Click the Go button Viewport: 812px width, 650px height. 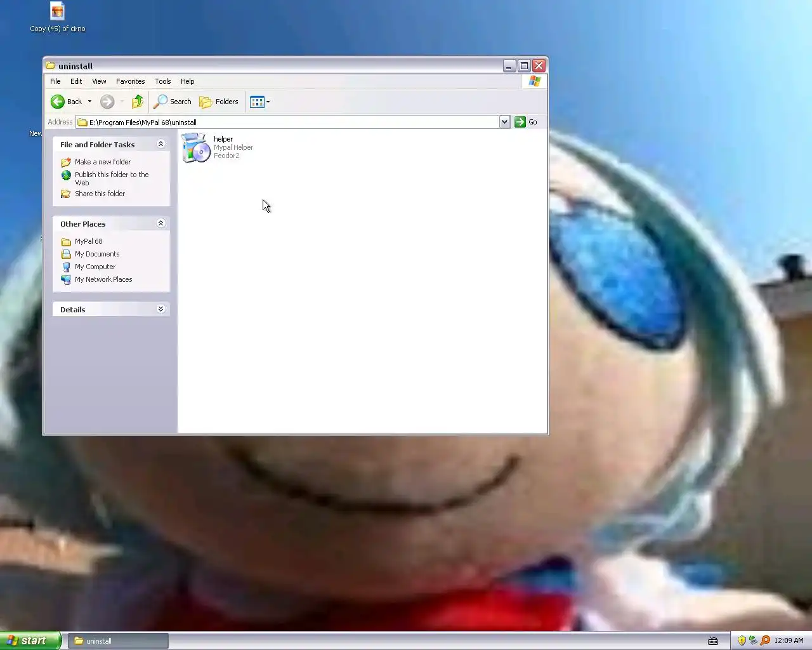coord(527,122)
